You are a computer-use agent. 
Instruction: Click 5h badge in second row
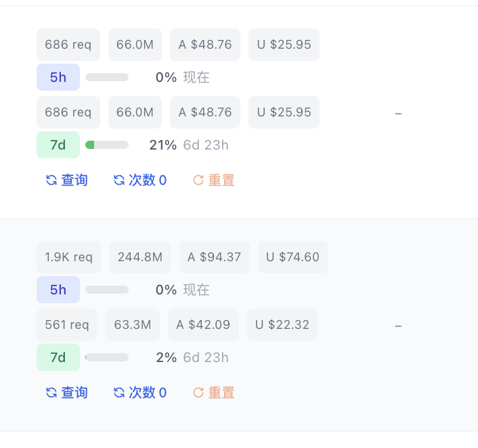(x=58, y=290)
